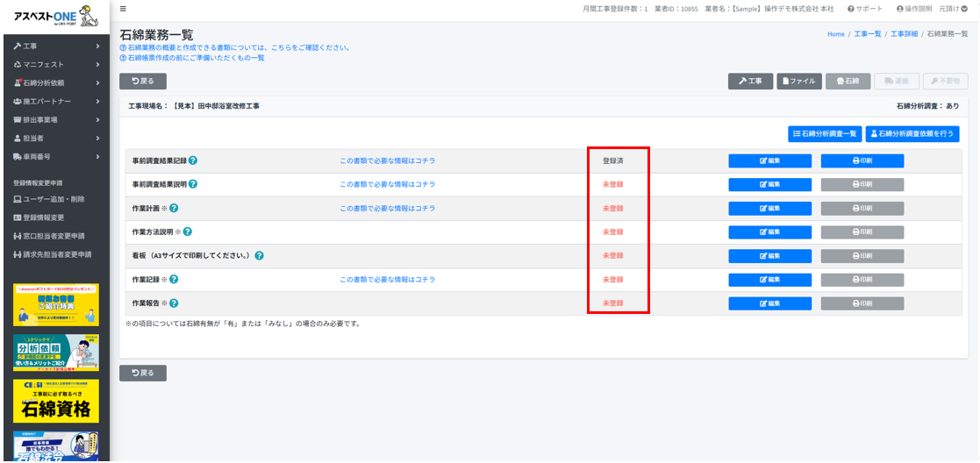Switch to the ファイル tab button
The height and width of the screenshot is (463, 980).
click(x=798, y=81)
